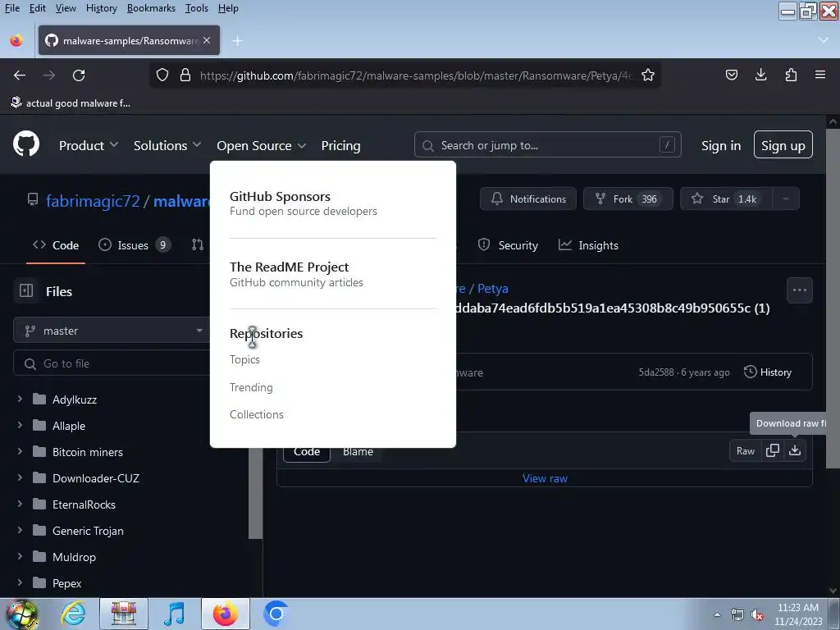
Task: Click the View raw link
Action: [x=545, y=478]
